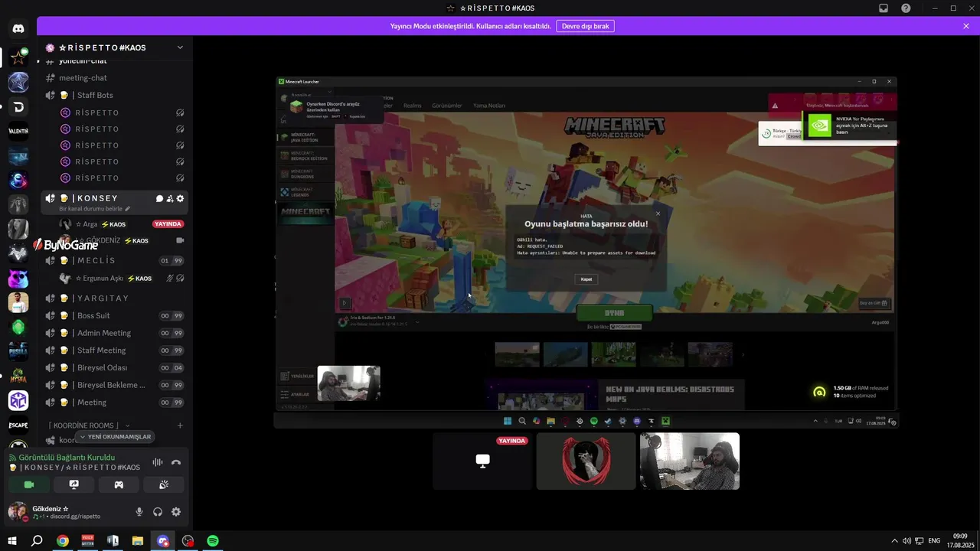Start an activity with gamepad icon

point(119,484)
